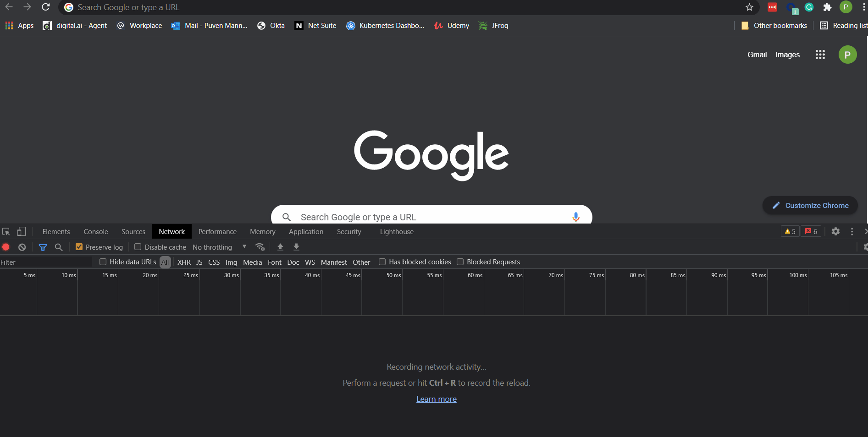The image size is (868, 437).
Task: Check Has blocked cookies
Action: 382,262
